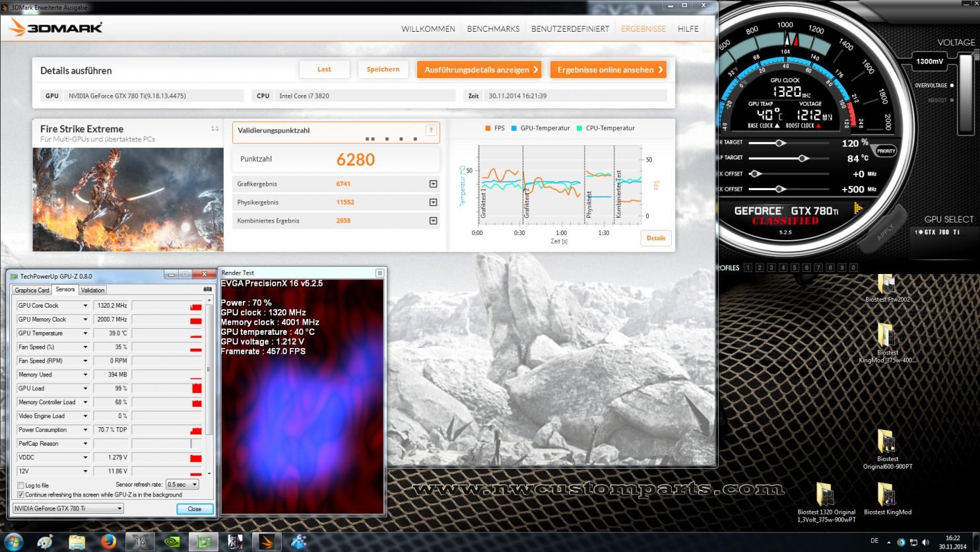Switch to GPU-Z taskbar item
The height and width of the screenshot is (552, 980).
[x=204, y=542]
